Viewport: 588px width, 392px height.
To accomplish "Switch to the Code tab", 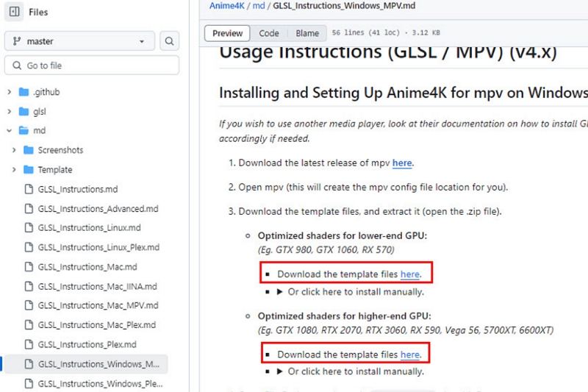I will tap(269, 33).
